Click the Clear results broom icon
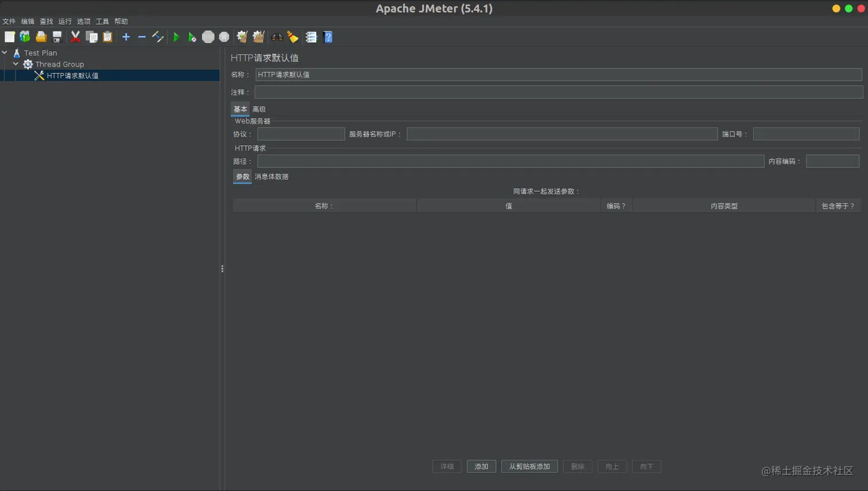 (x=242, y=37)
